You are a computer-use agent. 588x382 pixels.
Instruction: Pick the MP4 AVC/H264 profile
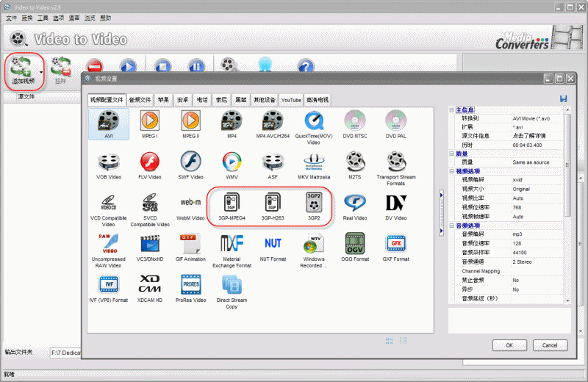click(273, 124)
